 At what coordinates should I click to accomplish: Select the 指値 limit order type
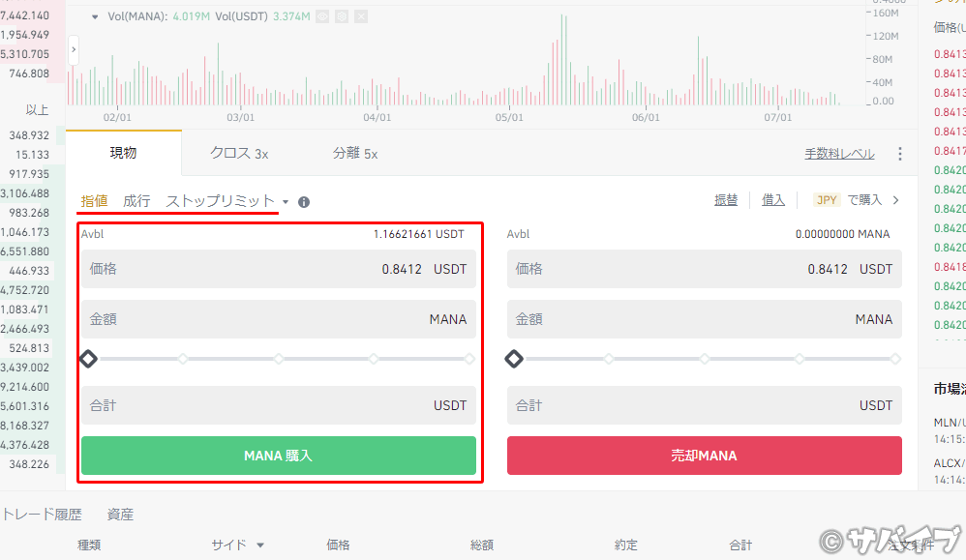coord(94,200)
